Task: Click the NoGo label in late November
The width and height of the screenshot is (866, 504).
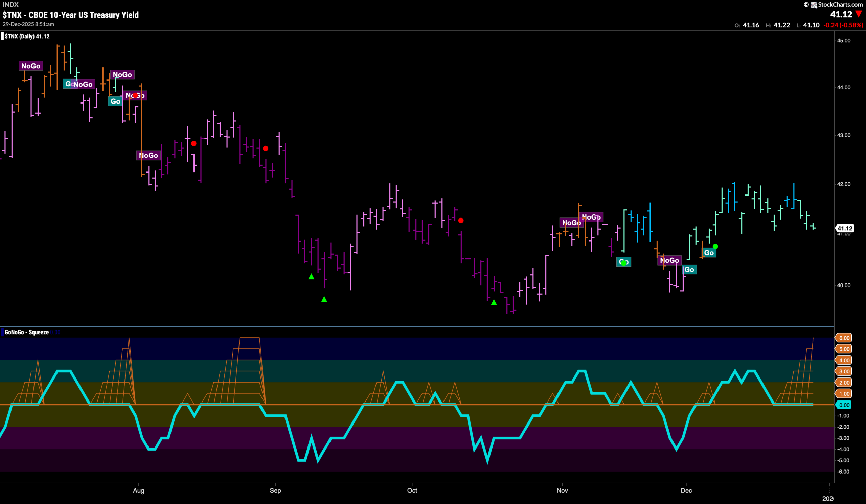Action: pyautogui.click(x=669, y=260)
